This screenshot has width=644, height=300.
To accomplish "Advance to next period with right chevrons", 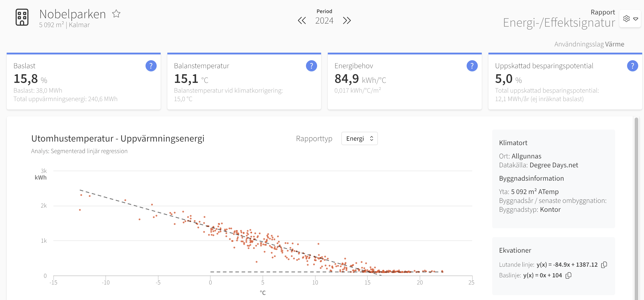I will point(347,20).
